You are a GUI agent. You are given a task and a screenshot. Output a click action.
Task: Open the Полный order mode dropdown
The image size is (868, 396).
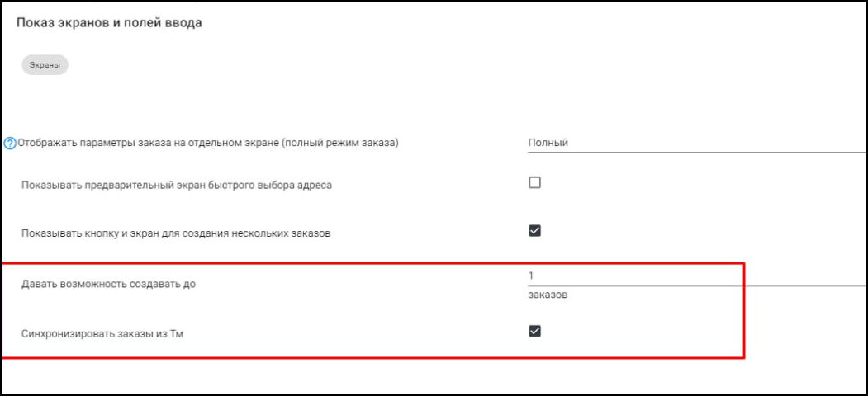point(694,143)
